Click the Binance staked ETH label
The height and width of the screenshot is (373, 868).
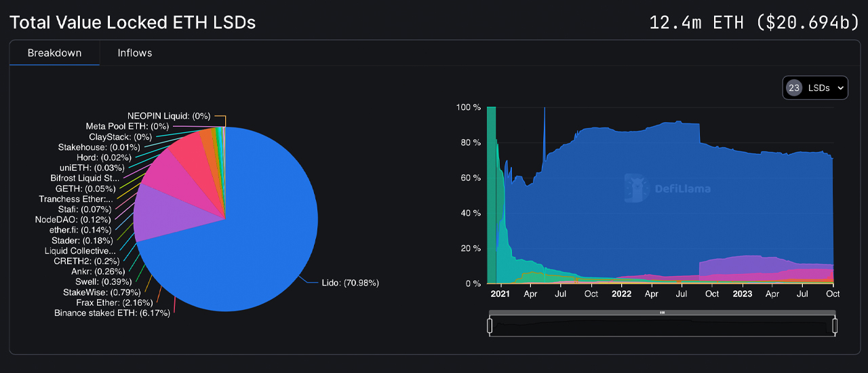coord(112,313)
